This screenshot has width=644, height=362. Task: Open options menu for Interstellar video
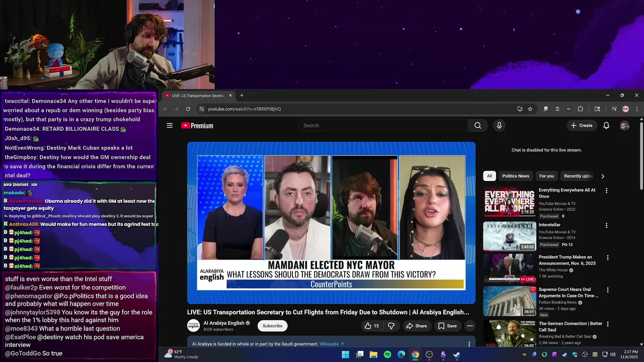pos(606,225)
